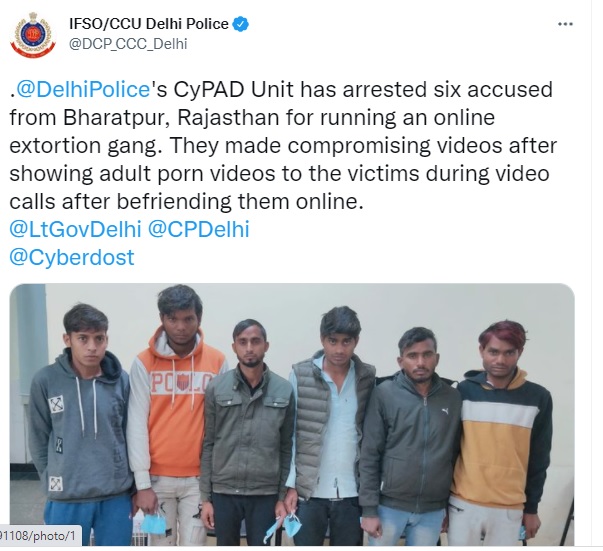Open the @CPDelhi mention

click(x=199, y=230)
